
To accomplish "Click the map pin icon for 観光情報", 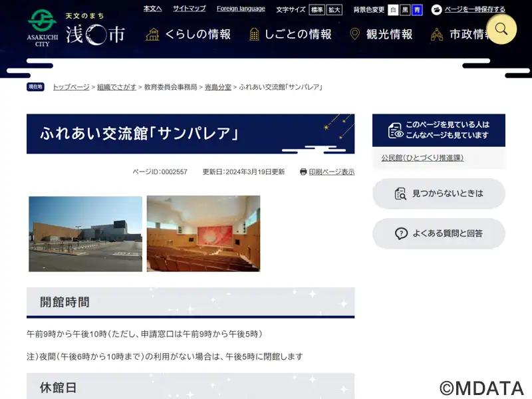I will click(355, 35).
